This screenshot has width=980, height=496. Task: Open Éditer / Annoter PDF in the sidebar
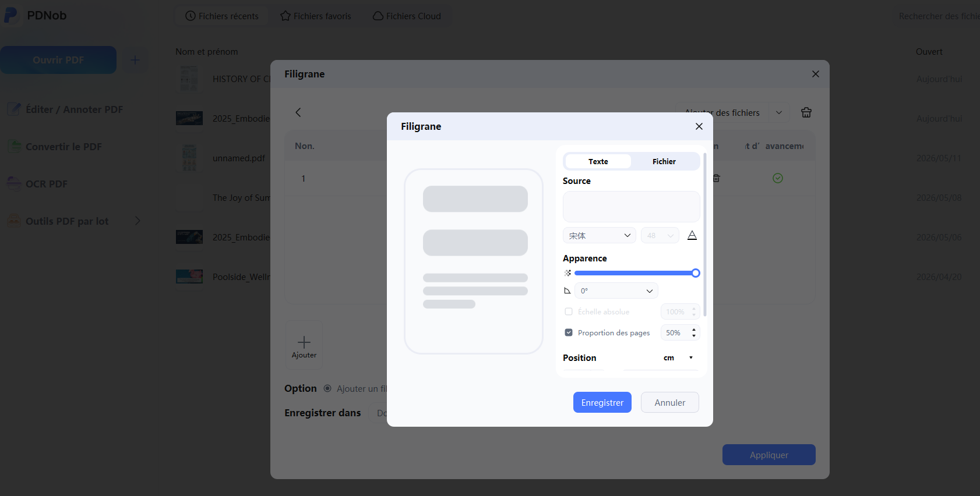(x=74, y=109)
